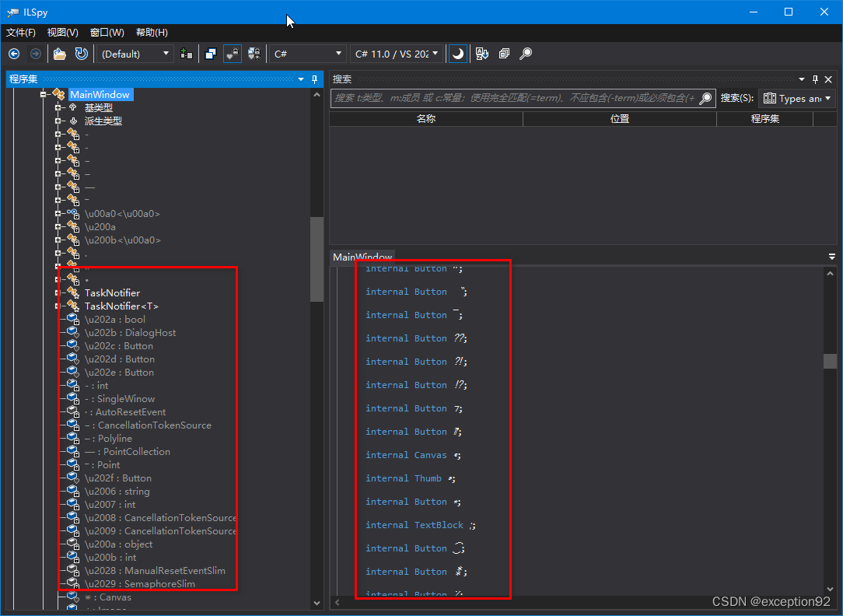The height and width of the screenshot is (616, 843).
Task: Select the SingleWinow field row
Action: tap(120, 399)
